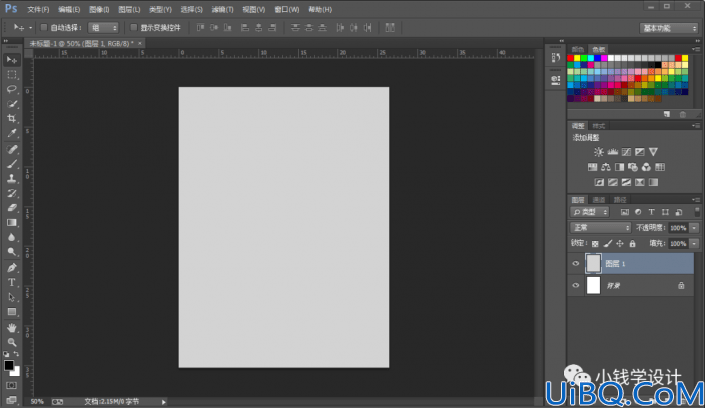705x408 pixels.
Task: Swap foreground and background colors
Action: (x=17, y=354)
